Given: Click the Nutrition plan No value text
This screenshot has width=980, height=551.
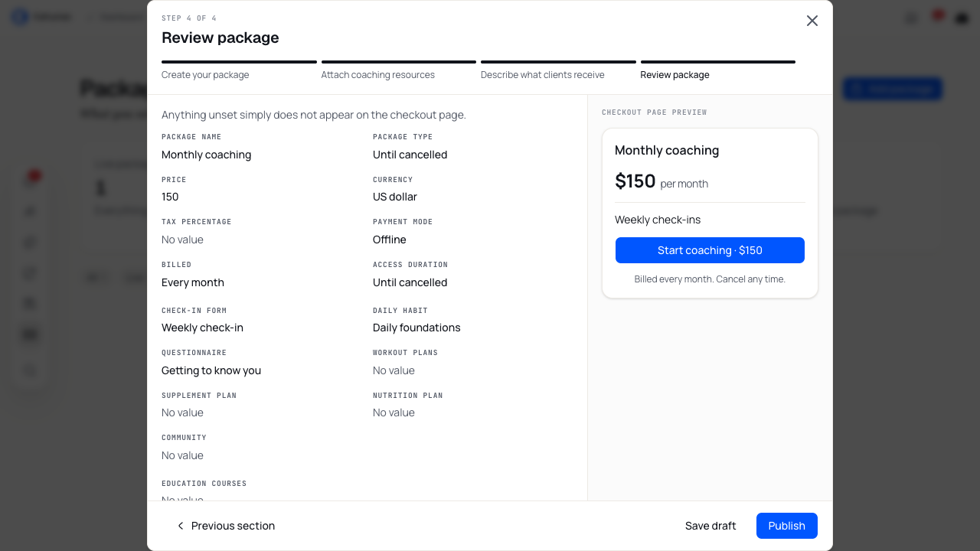Looking at the screenshot, I should click(x=394, y=412).
